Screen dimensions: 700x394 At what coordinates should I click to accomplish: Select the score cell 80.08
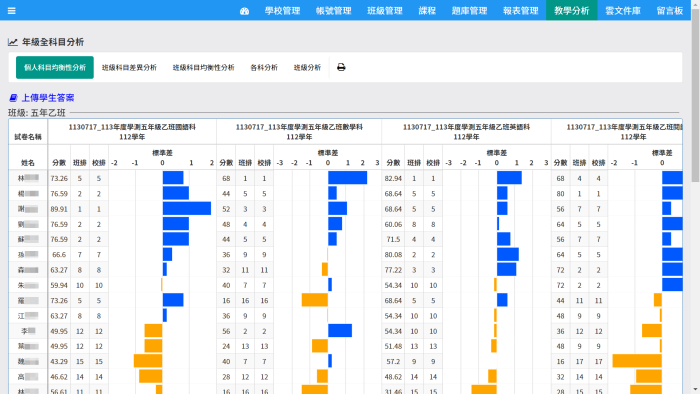click(x=393, y=255)
